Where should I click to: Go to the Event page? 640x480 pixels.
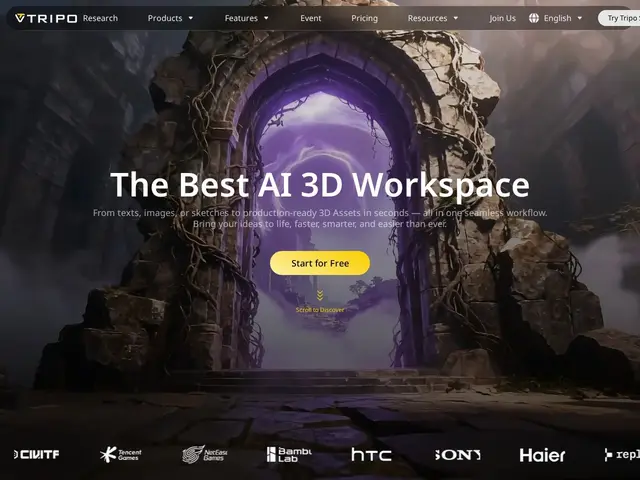[x=311, y=18]
